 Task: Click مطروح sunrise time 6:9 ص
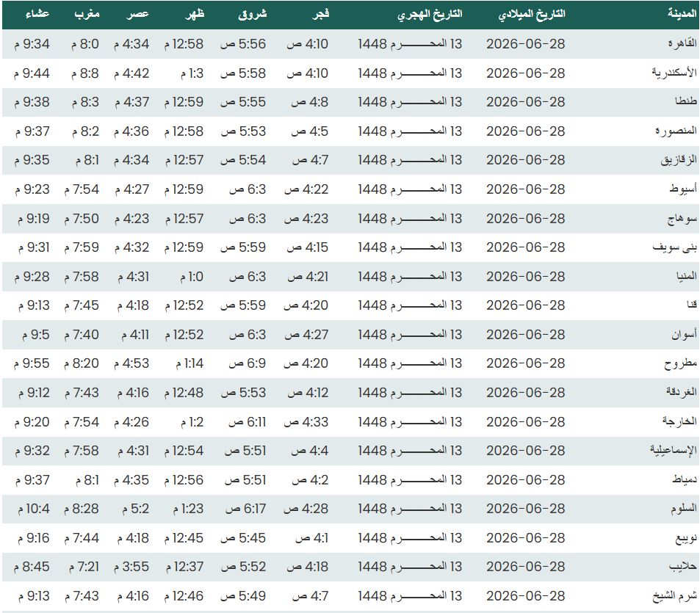click(248, 363)
